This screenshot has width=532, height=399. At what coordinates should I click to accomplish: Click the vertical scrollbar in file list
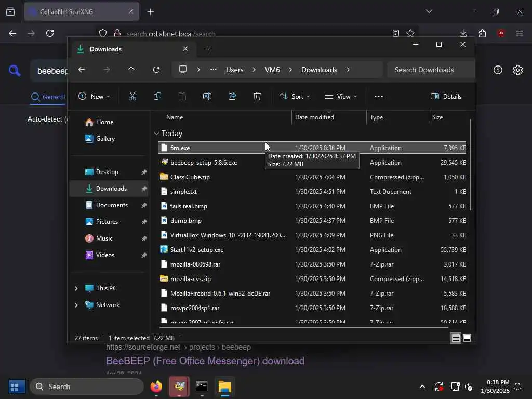(470, 165)
